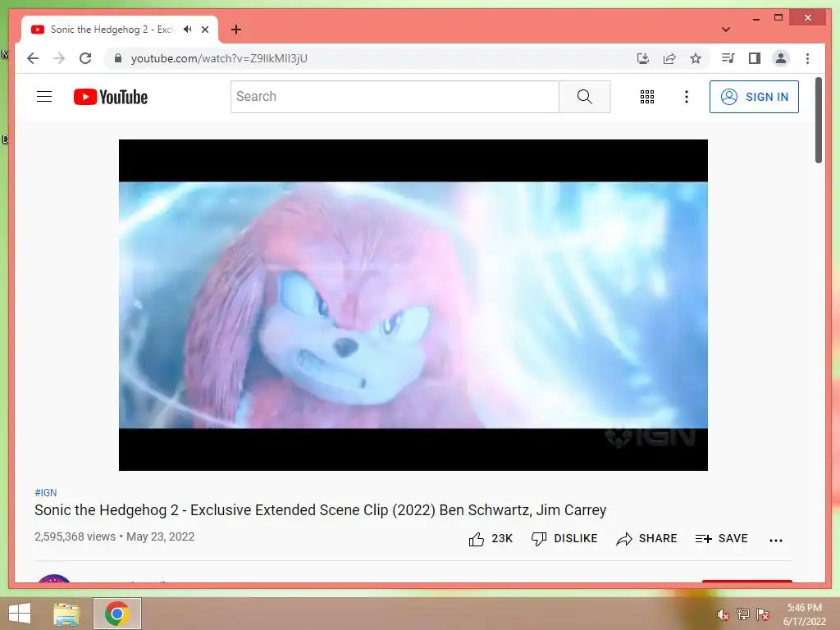Image resolution: width=840 pixels, height=630 pixels.
Task: Mute tab audio via speaker icon
Action: pyautogui.click(x=187, y=30)
